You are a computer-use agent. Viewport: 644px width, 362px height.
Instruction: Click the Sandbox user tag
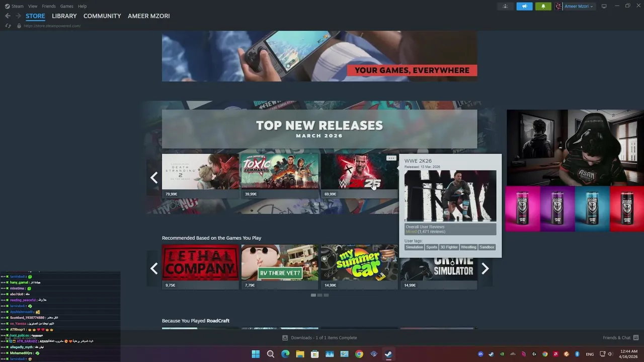coord(487,247)
